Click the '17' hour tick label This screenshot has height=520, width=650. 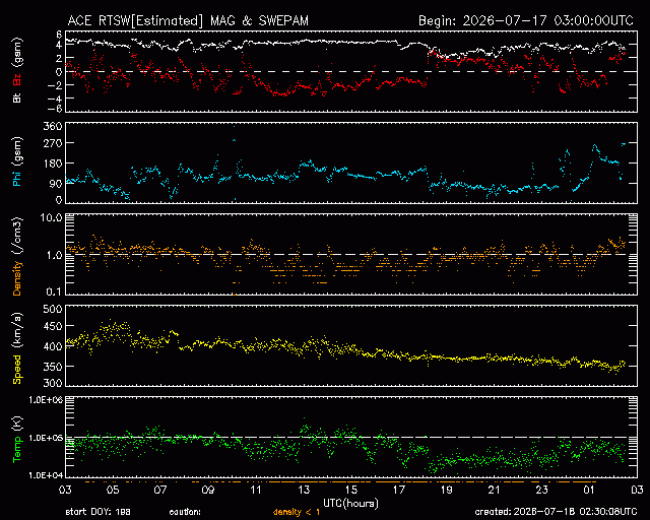pos(399,490)
